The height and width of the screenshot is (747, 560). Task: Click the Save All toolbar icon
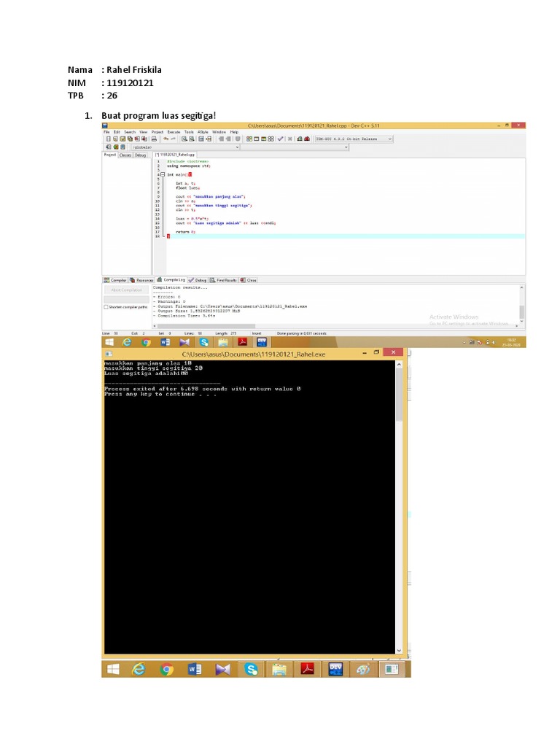(130, 139)
